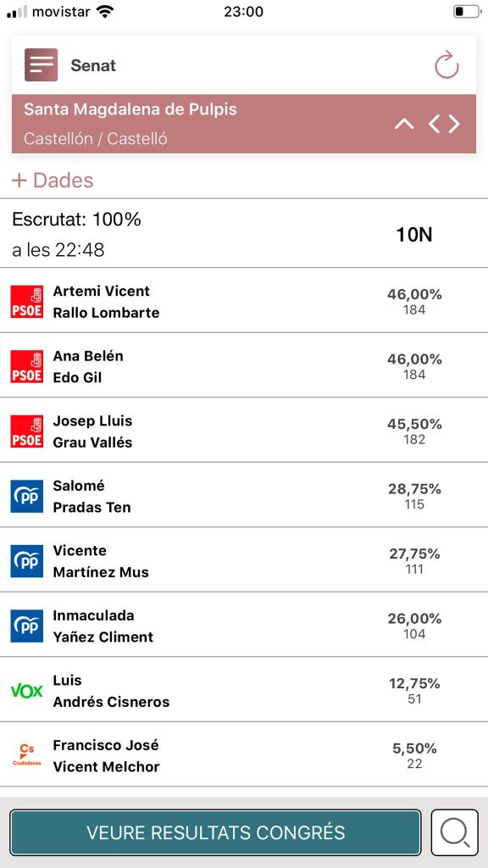This screenshot has width=488, height=868.
Task: Tap PSOE logo next to Ana Belén
Action: 27,366
